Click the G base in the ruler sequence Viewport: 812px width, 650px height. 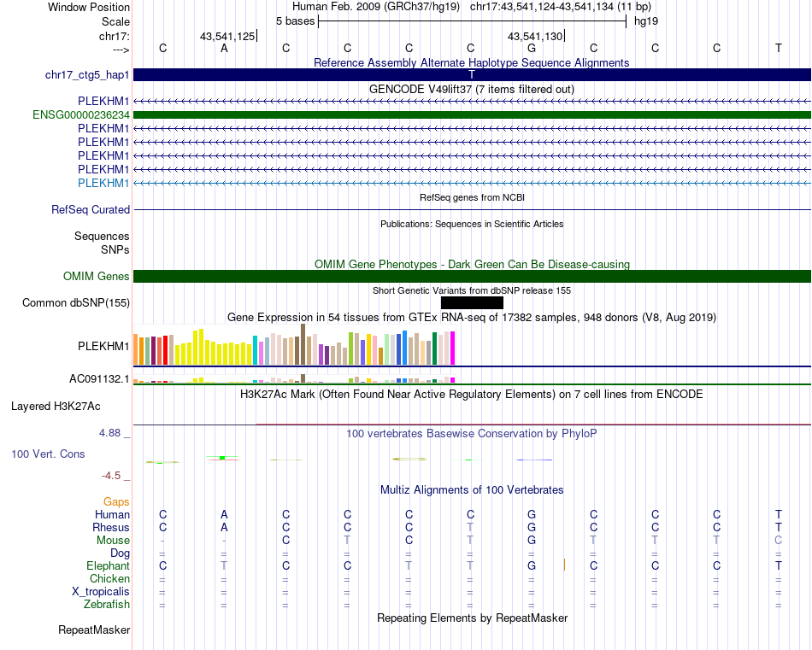point(532,48)
